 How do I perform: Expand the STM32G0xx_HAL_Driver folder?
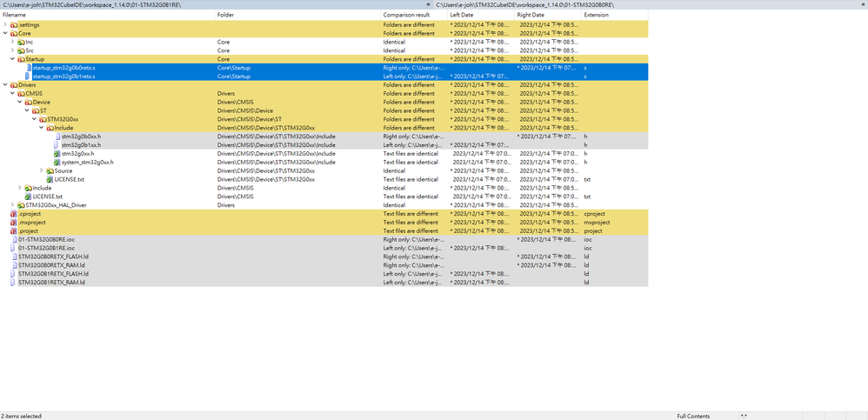pos(13,205)
